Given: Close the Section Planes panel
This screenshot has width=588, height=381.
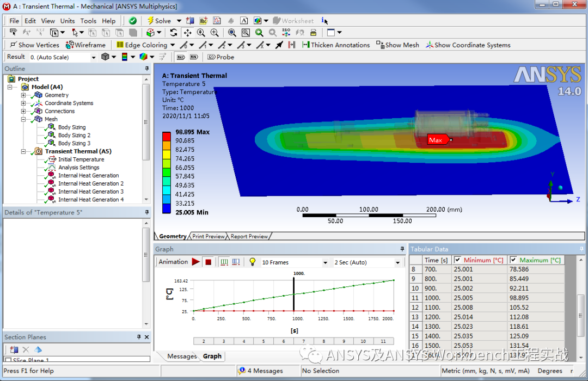Looking at the screenshot, I should tap(146, 337).
